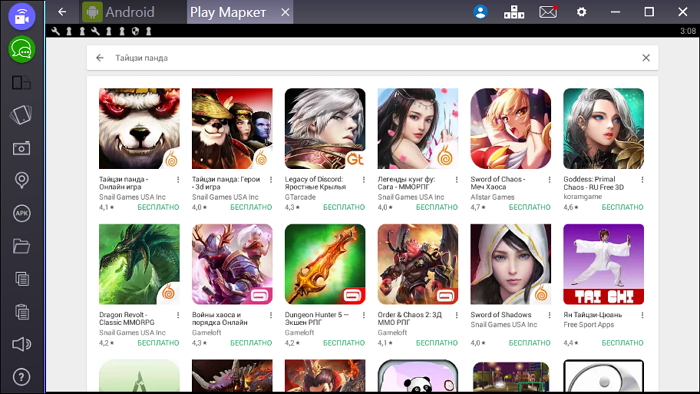
Task: Open options menu for Войны хаоса и порядка
Action: [271, 315]
